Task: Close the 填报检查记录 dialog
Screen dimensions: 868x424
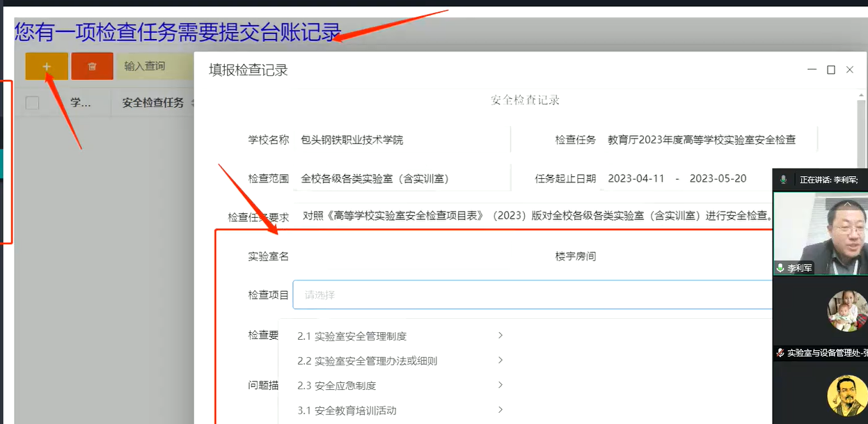Action: (x=849, y=70)
